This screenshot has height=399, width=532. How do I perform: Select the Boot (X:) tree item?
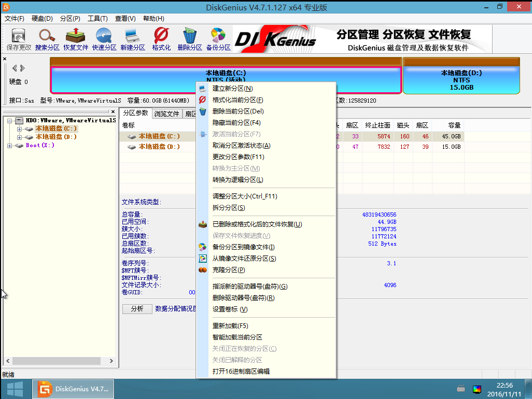[x=40, y=146]
